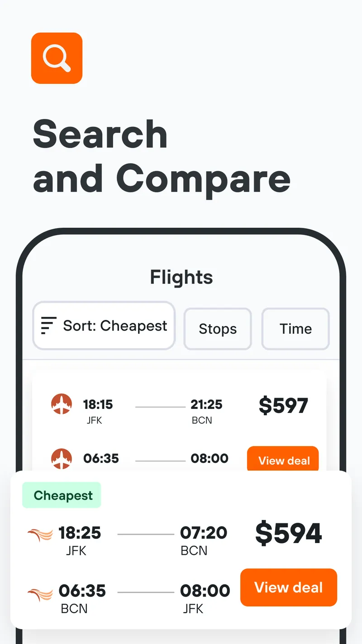Select the $594 price label

[x=288, y=533]
